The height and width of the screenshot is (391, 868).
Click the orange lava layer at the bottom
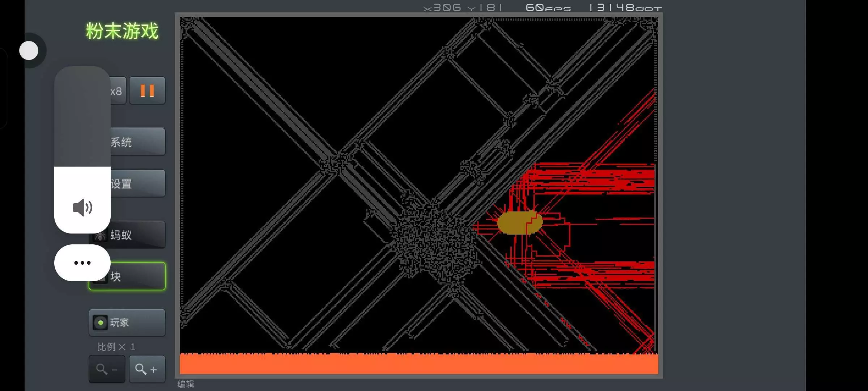click(419, 364)
